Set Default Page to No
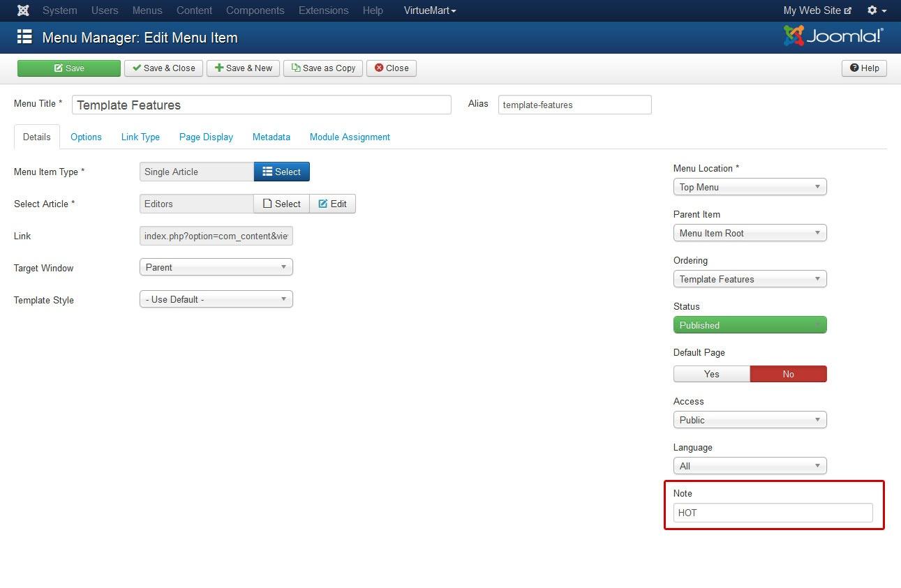Viewport: 901px width, 588px height. 788,374
